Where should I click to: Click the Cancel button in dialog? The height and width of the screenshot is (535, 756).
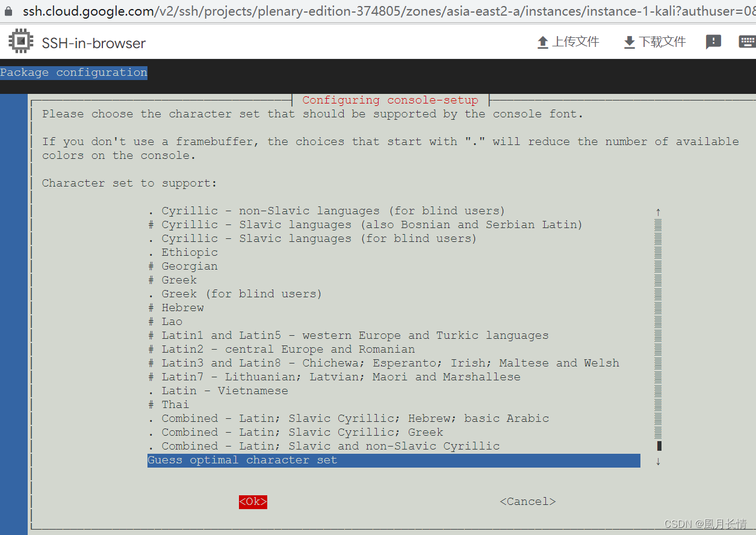click(x=528, y=501)
